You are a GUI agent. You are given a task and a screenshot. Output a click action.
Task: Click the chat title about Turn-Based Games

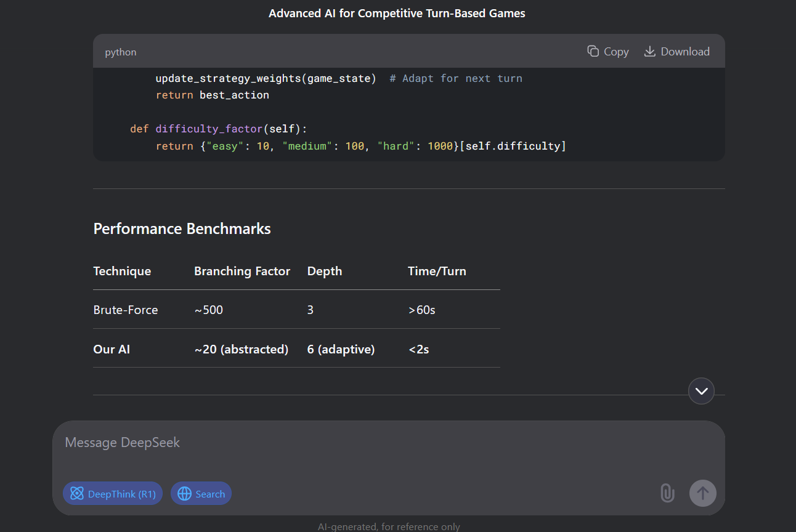[397, 14]
